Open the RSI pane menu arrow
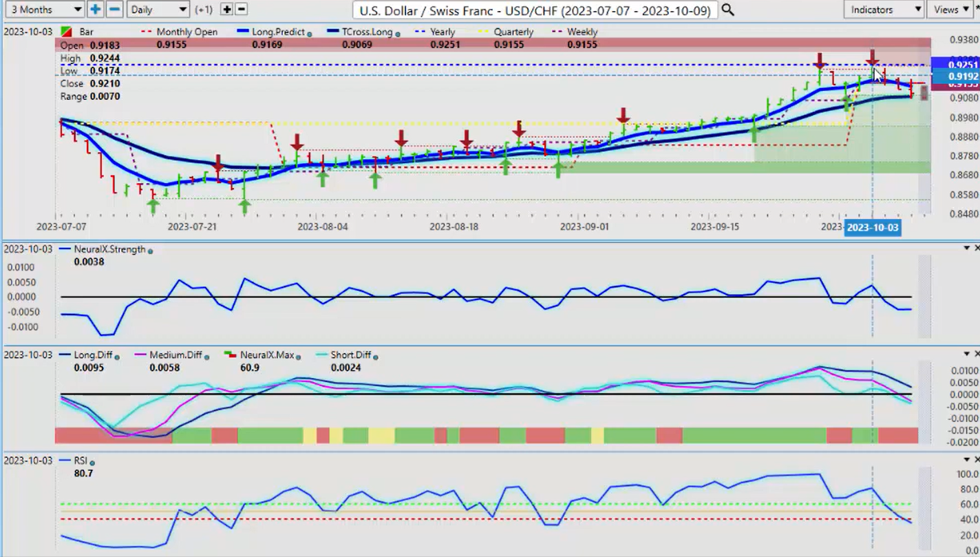 point(966,460)
